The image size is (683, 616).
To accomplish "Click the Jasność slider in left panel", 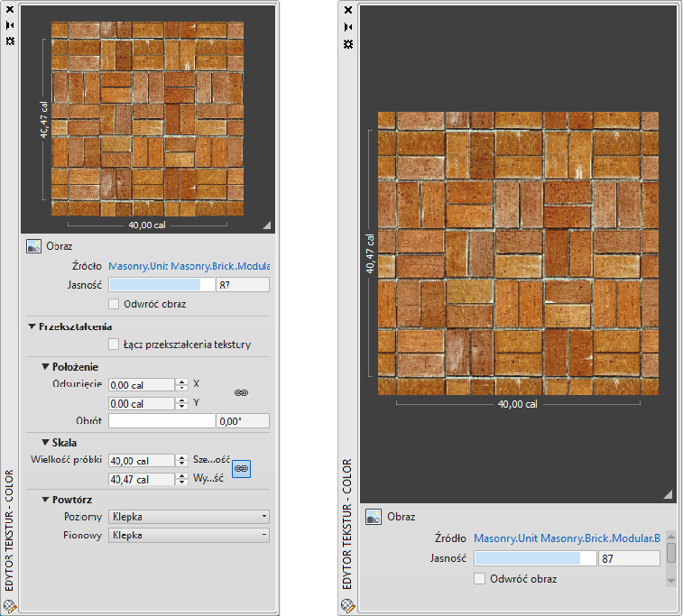I will tap(162, 284).
